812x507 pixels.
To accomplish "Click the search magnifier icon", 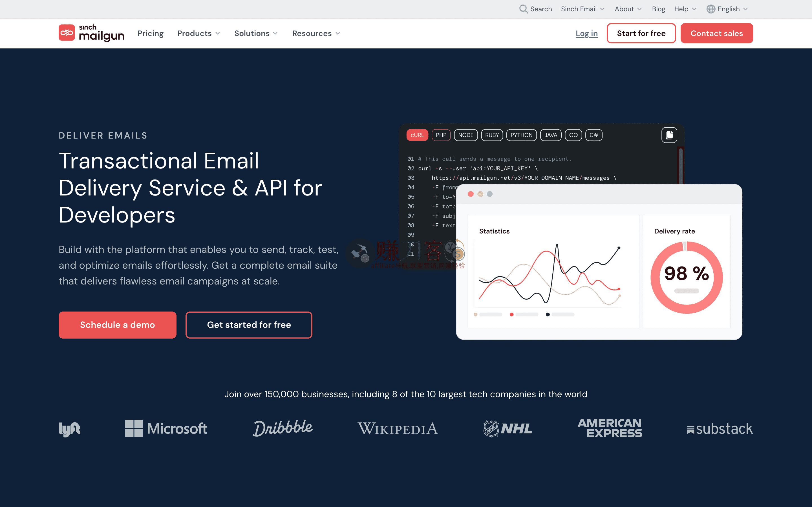I will coord(523,9).
